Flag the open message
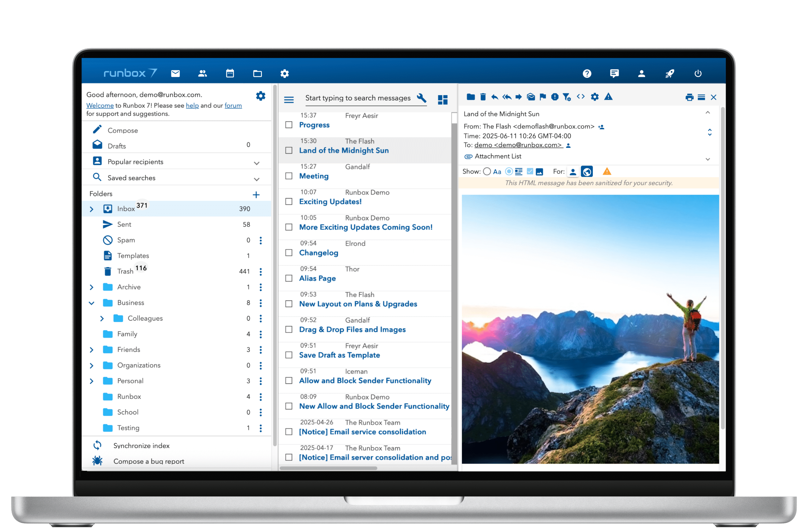808x532 pixels. tap(543, 97)
